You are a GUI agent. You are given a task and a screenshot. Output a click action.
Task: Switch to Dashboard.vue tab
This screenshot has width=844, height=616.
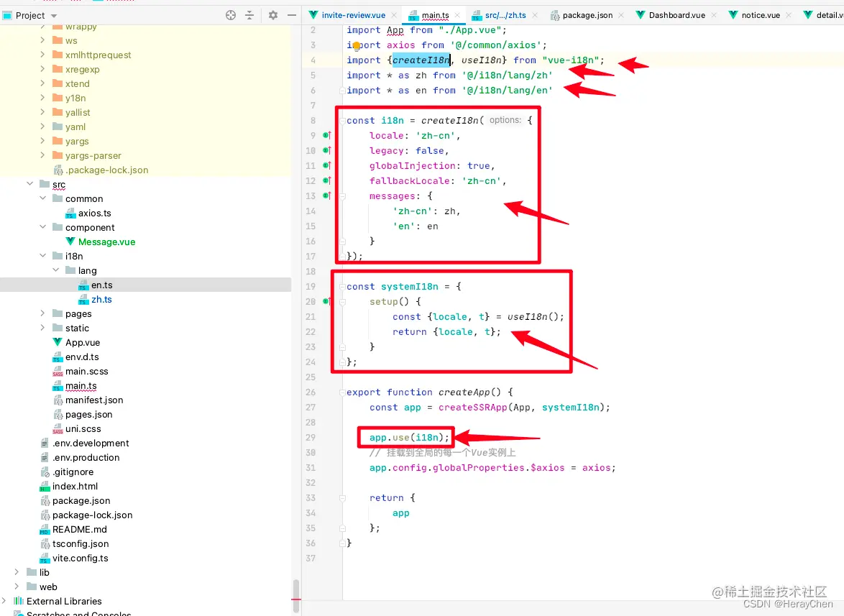[x=676, y=15]
